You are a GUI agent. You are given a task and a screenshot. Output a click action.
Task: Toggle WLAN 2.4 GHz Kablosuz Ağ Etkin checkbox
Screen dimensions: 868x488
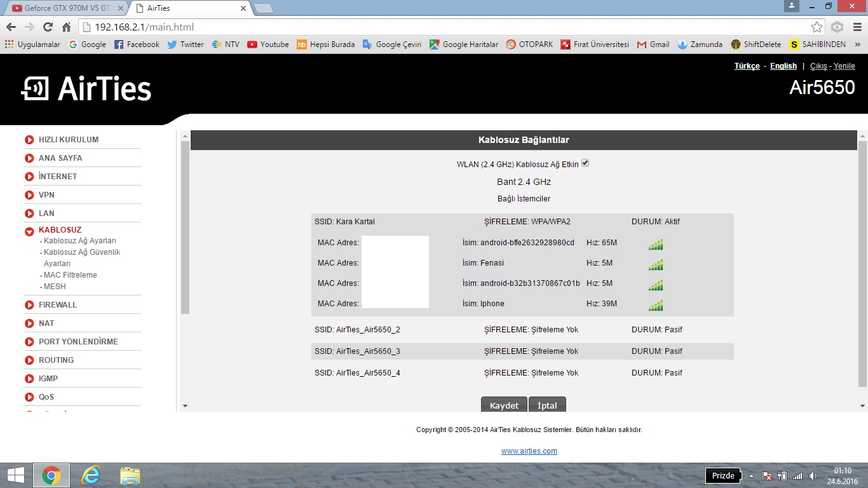pos(585,163)
